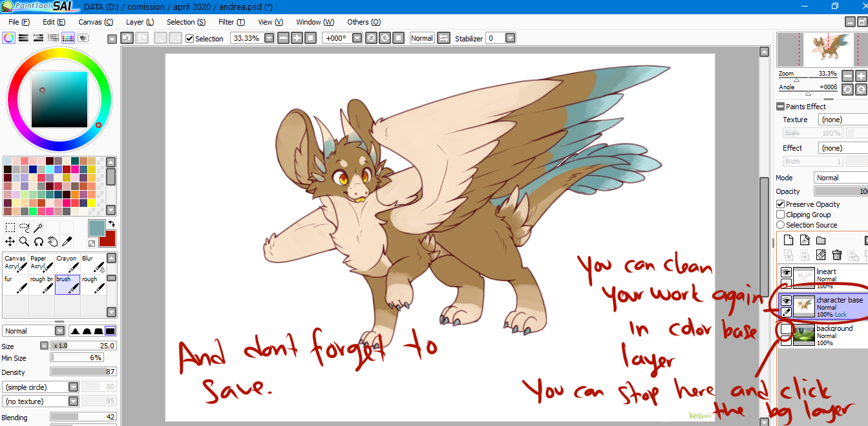The width and height of the screenshot is (868, 426).
Task: Open the Others menu
Action: pyautogui.click(x=364, y=22)
